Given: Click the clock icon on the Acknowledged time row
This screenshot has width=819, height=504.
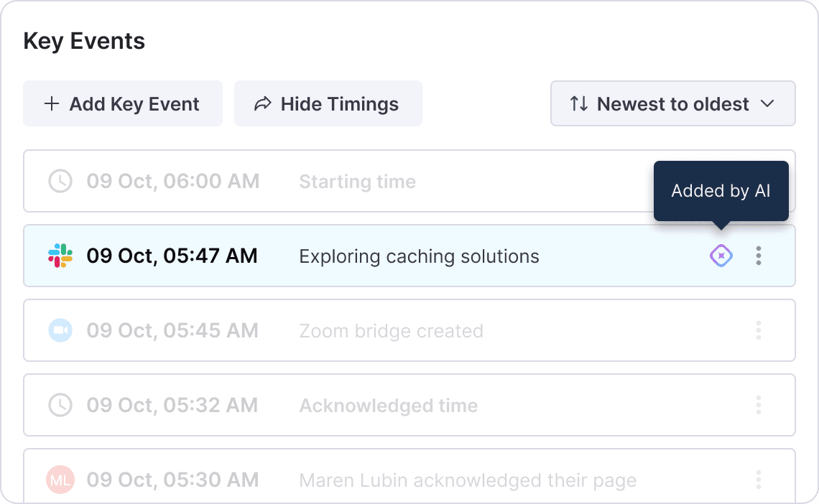Looking at the screenshot, I should (x=60, y=405).
